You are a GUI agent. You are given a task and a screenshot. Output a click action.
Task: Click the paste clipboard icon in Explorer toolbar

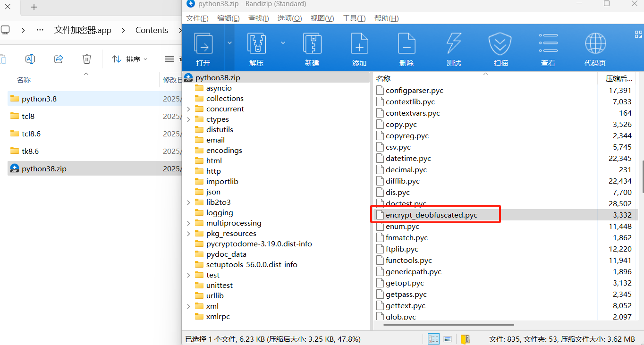tap(3, 59)
